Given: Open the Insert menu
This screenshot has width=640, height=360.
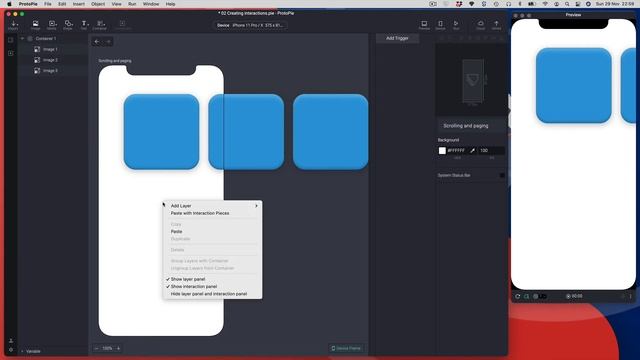Looking at the screenshot, I should (x=78, y=4).
